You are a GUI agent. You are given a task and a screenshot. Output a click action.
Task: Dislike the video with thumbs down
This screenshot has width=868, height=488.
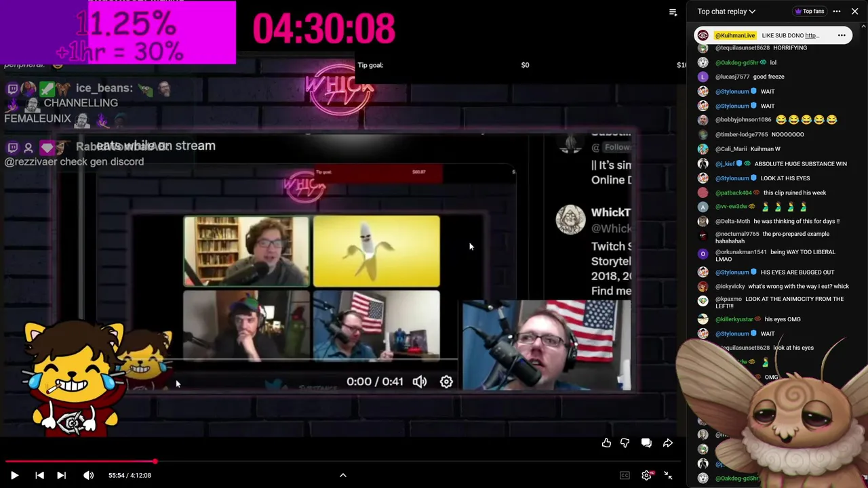point(625,443)
